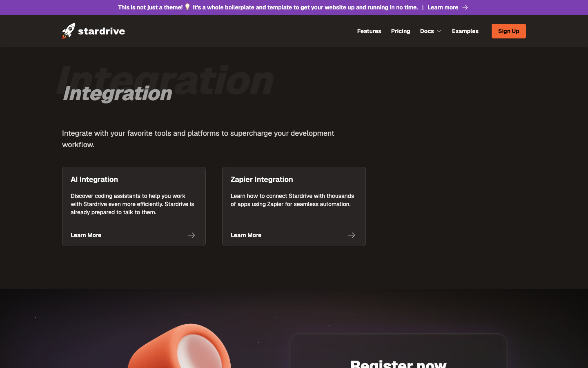
Task: Click the orange 3D cylinder illustration
Action: click(x=180, y=346)
